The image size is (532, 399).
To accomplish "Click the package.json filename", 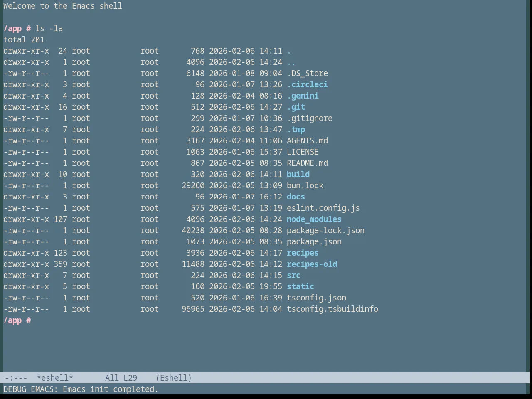I will [x=314, y=241].
